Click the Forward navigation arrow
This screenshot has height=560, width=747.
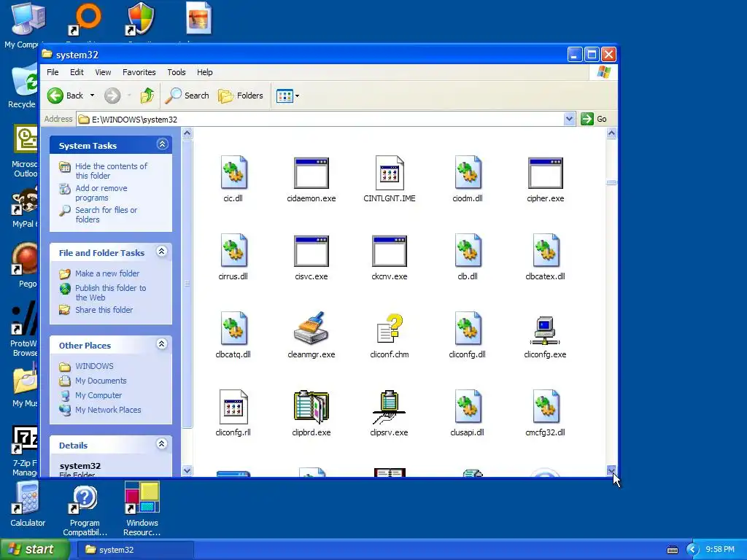[112, 96]
